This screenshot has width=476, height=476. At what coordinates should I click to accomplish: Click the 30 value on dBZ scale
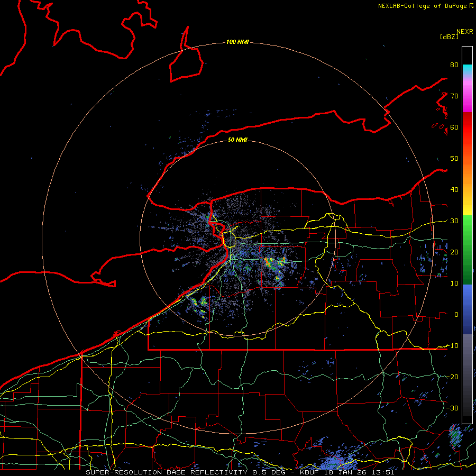[x=454, y=221]
